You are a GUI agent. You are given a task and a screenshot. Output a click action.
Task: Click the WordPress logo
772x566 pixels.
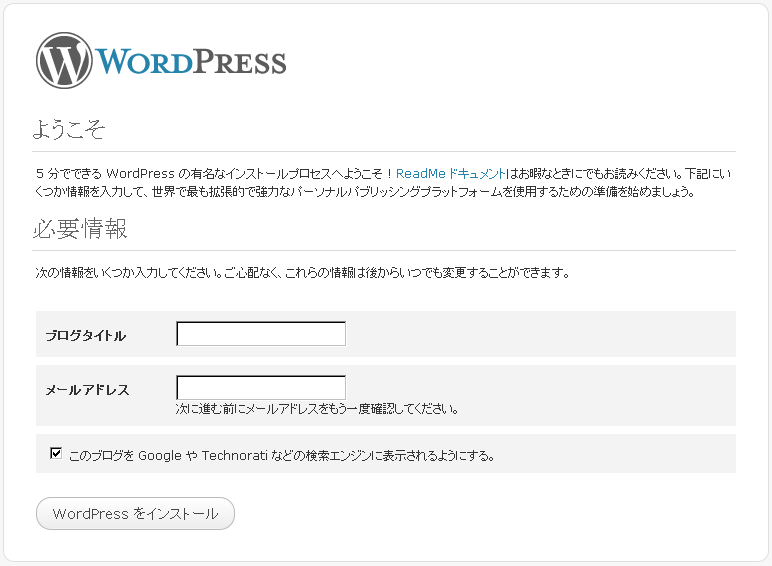tap(161, 61)
